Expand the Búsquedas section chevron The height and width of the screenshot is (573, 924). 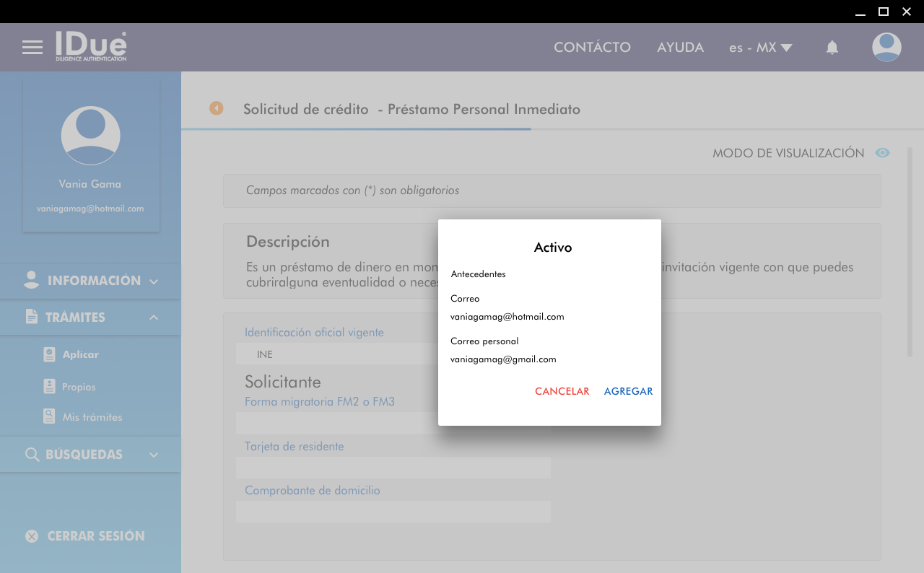(154, 455)
